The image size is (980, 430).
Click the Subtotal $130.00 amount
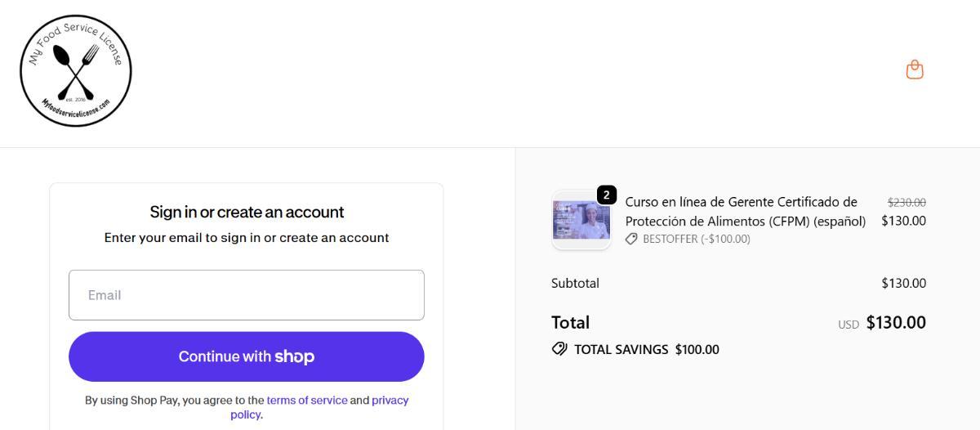pos(903,283)
